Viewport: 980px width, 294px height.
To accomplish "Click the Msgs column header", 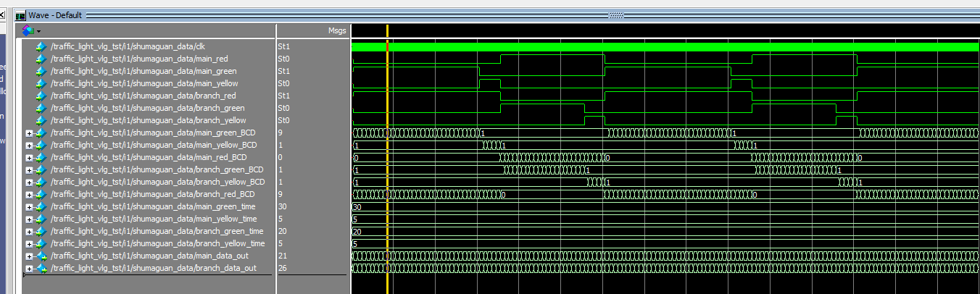I will coord(337,31).
